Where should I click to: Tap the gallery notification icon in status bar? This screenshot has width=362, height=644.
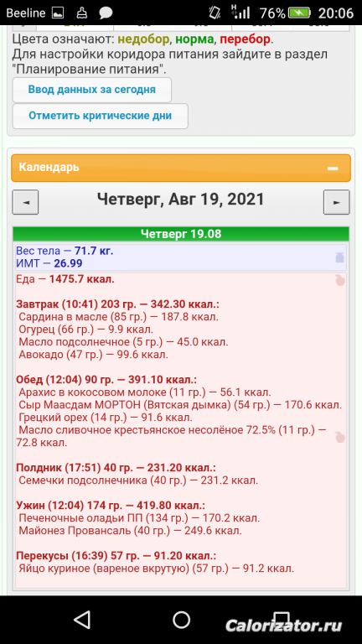pos(59,13)
